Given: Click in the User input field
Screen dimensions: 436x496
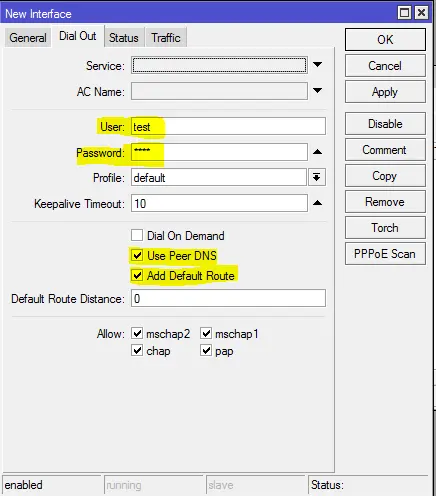Looking at the screenshot, I should pyautogui.click(x=228, y=126).
